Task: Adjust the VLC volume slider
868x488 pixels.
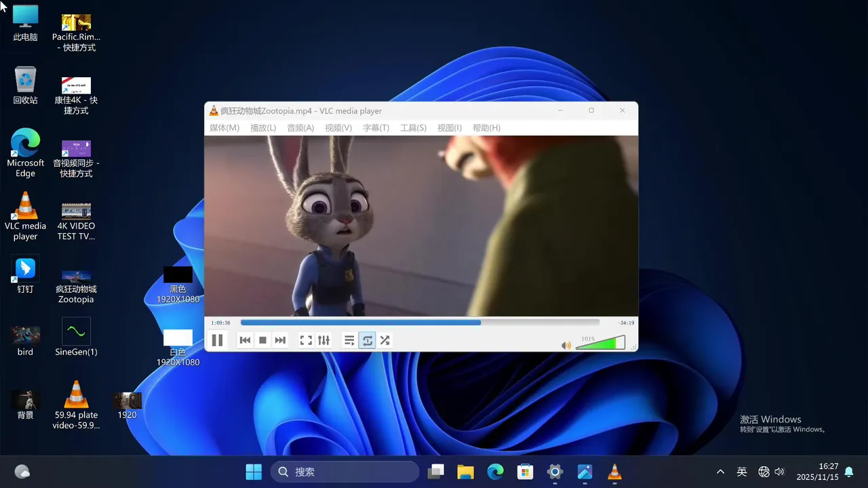Action: point(600,343)
